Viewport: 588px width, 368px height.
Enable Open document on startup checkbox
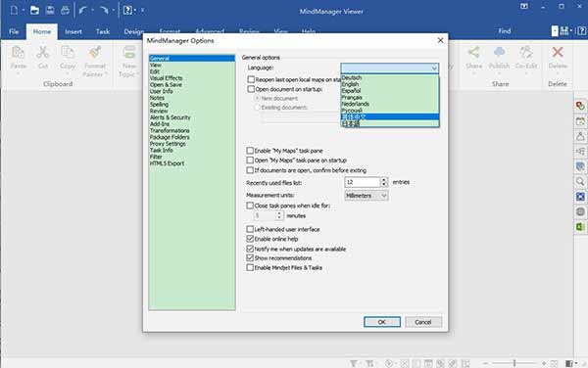click(x=251, y=89)
